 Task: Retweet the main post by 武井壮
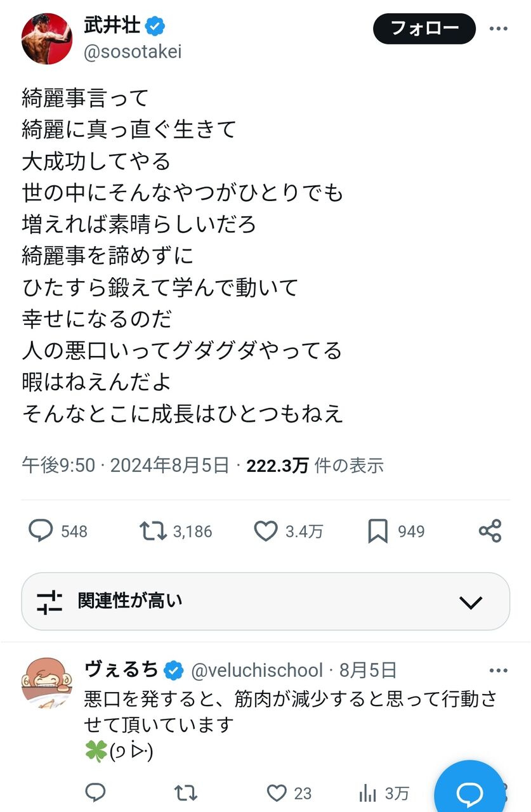click(154, 531)
